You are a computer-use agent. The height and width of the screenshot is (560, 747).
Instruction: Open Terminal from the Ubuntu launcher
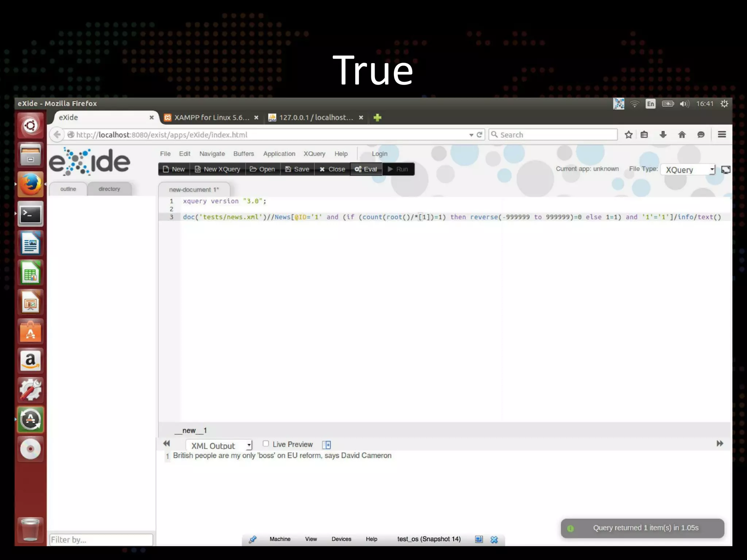tap(31, 214)
